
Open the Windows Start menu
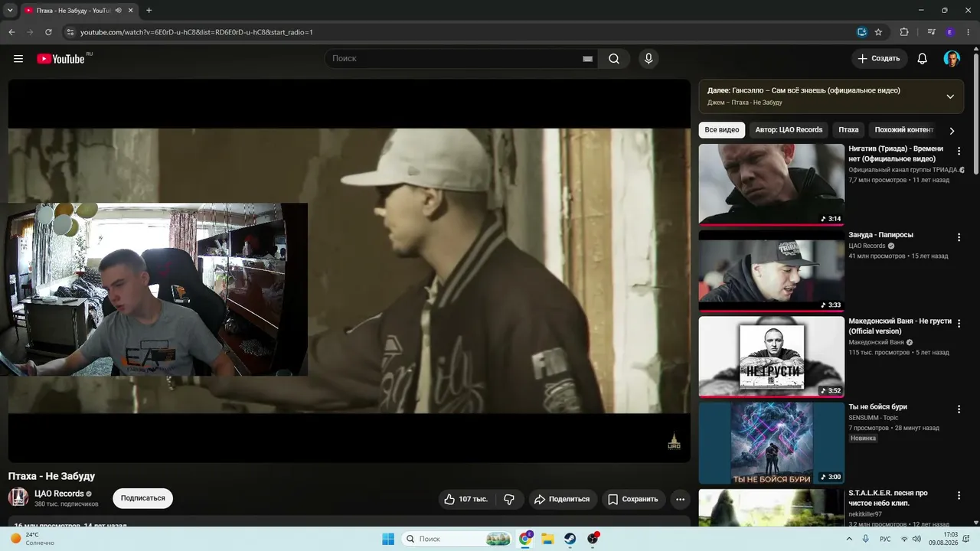388,539
